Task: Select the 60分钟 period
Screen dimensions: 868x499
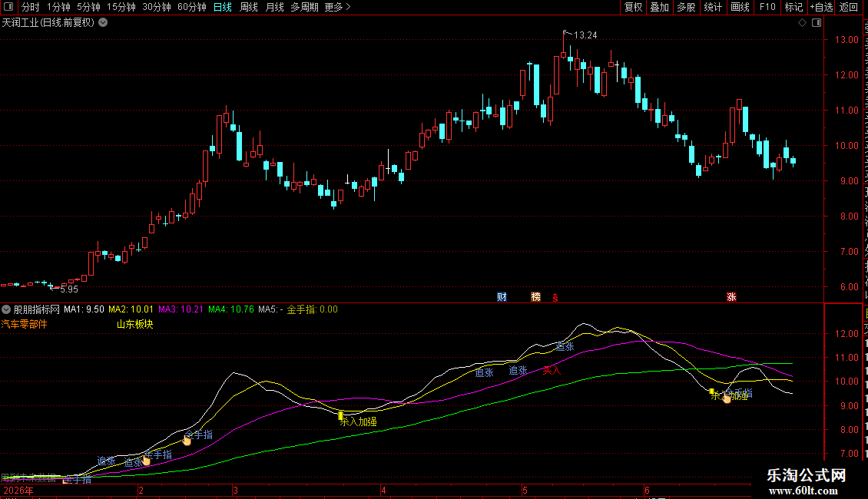Action: point(192,7)
